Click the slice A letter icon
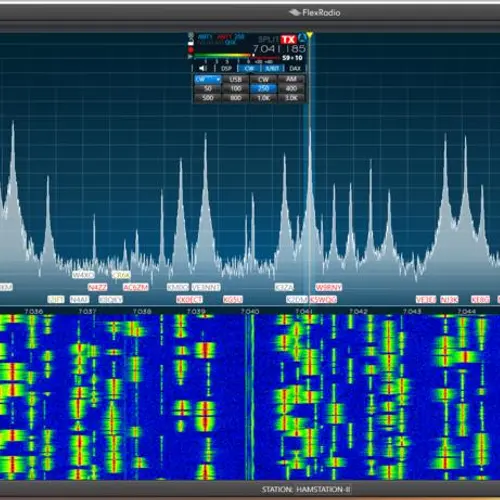 pyautogui.click(x=302, y=38)
